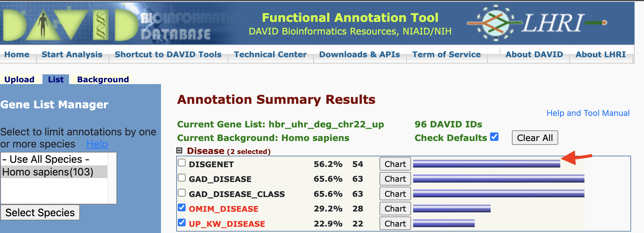Check the GAD_DISEASE annotation box
The image size is (644, 233).
tap(182, 178)
